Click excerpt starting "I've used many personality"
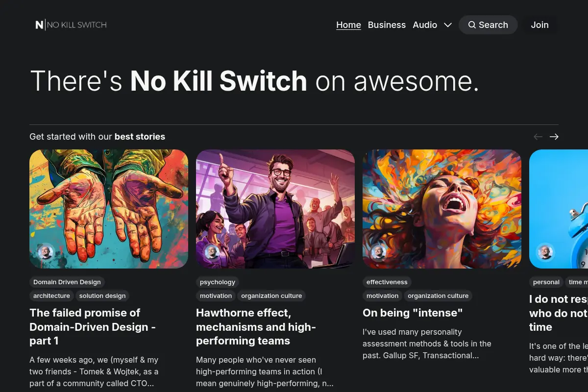588x392 pixels. [x=427, y=343]
